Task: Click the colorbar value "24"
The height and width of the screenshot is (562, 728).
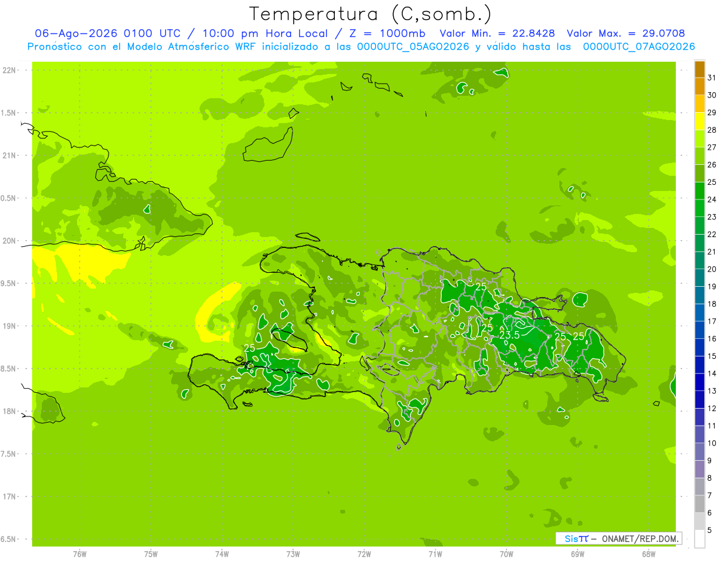Action: (x=712, y=199)
